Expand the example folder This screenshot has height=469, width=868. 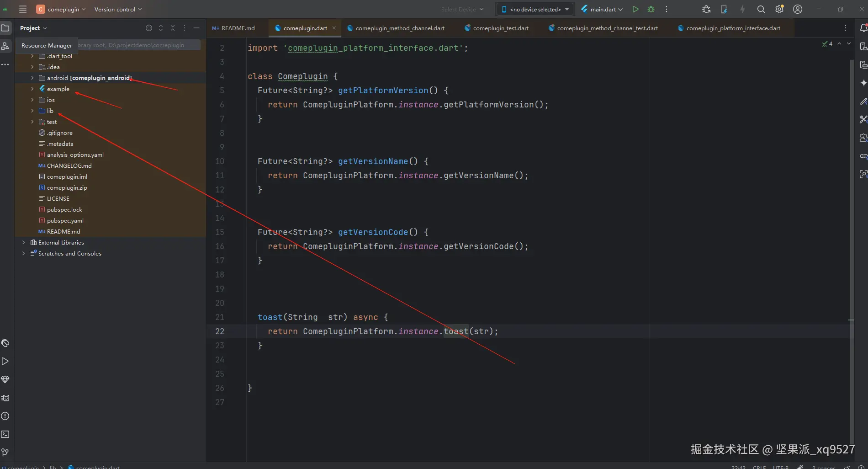[x=32, y=89]
